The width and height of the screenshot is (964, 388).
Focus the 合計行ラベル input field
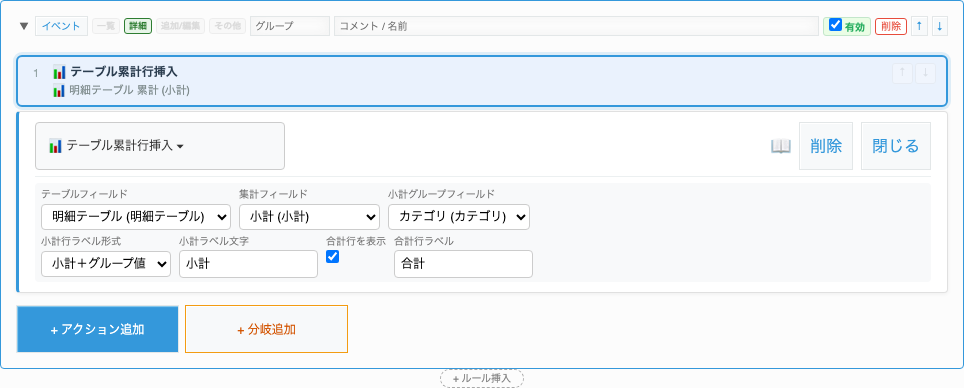pos(464,264)
